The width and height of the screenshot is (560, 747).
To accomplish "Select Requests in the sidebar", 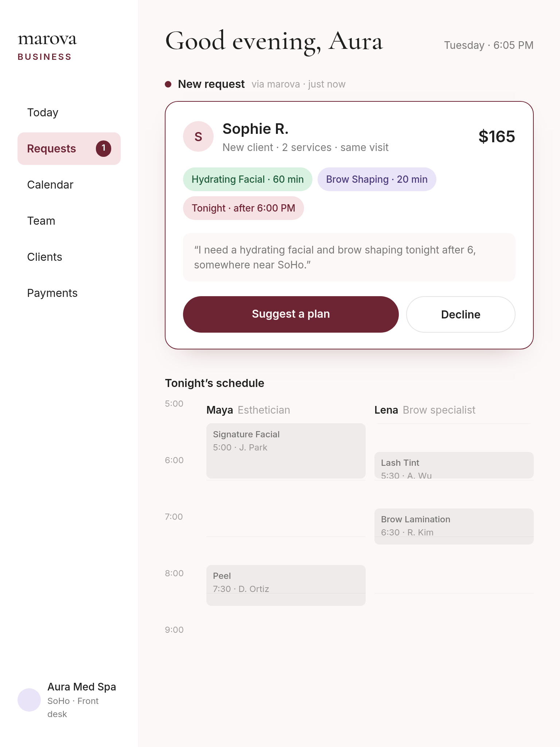I will 69,148.
